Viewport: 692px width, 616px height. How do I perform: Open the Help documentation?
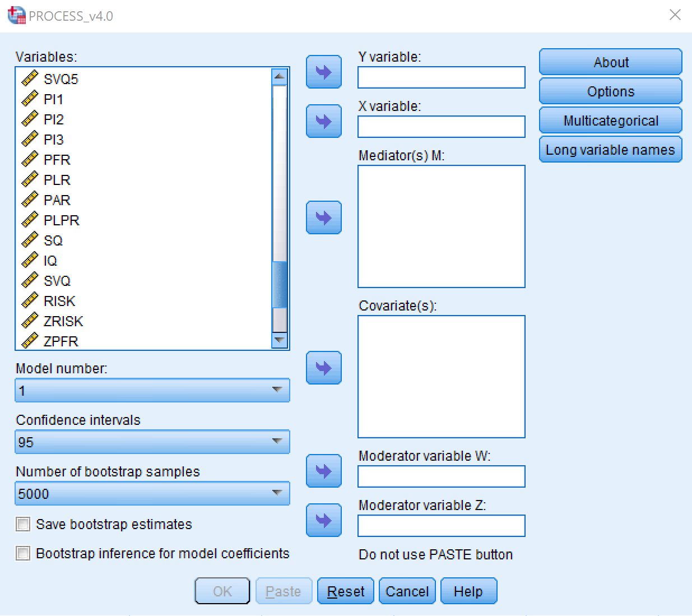pyautogui.click(x=468, y=591)
